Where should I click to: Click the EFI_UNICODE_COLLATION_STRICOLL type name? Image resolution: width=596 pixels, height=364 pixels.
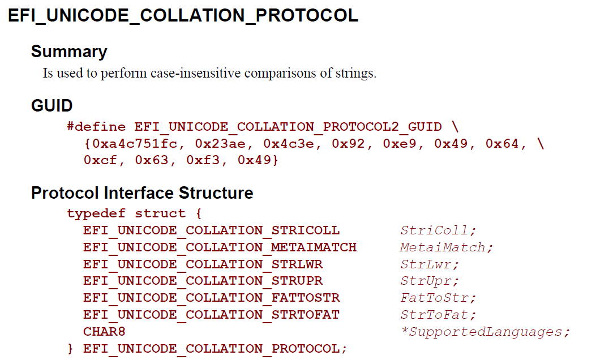[211, 230]
